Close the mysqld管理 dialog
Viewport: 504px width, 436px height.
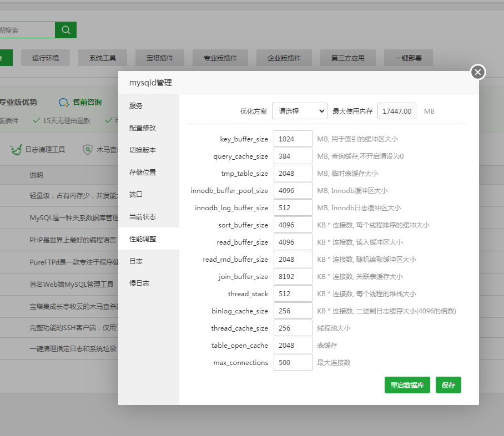pos(478,72)
